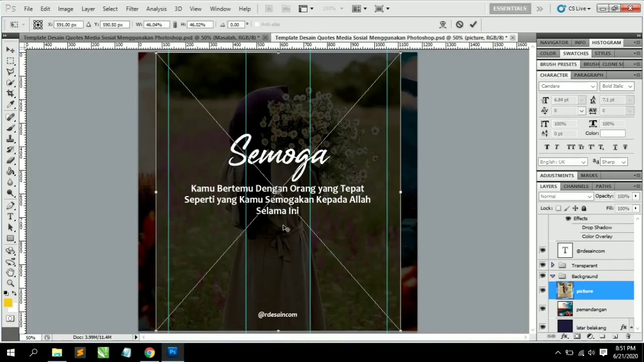Image resolution: width=644 pixels, height=362 pixels.
Task: Switch to the Masks tab
Action: click(589, 175)
